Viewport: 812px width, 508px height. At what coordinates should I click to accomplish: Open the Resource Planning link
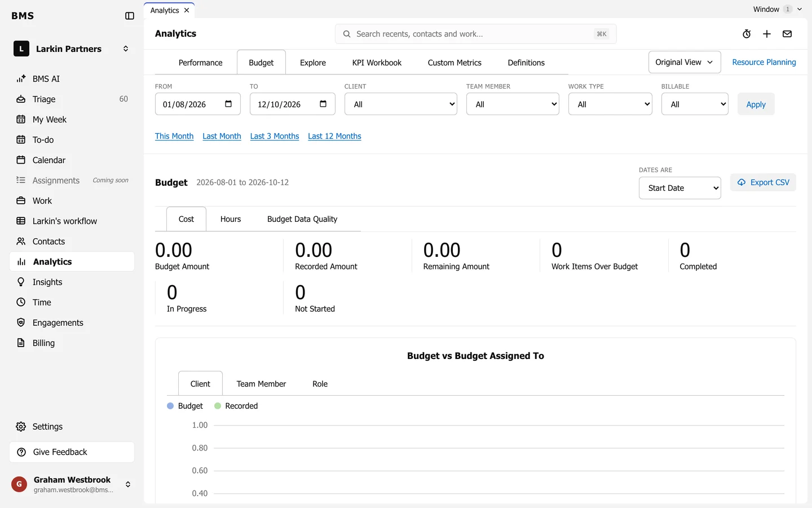pos(764,62)
